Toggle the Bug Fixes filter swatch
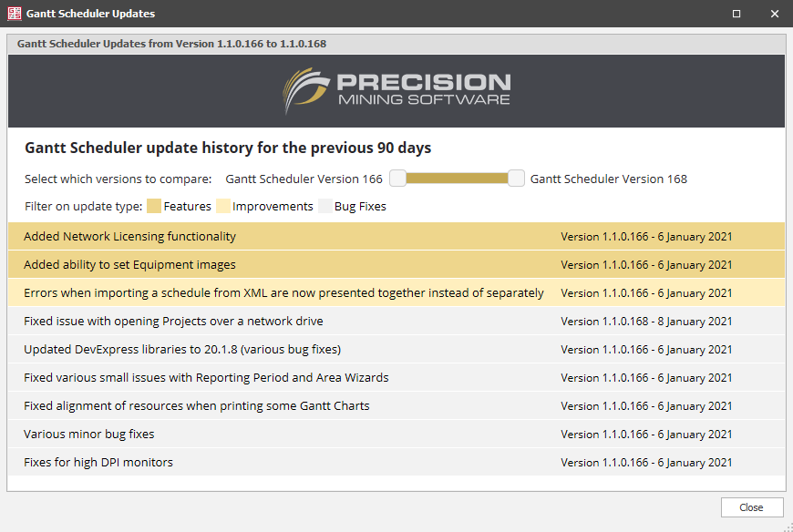Screen dimensions: 793x532 (325, 206)
